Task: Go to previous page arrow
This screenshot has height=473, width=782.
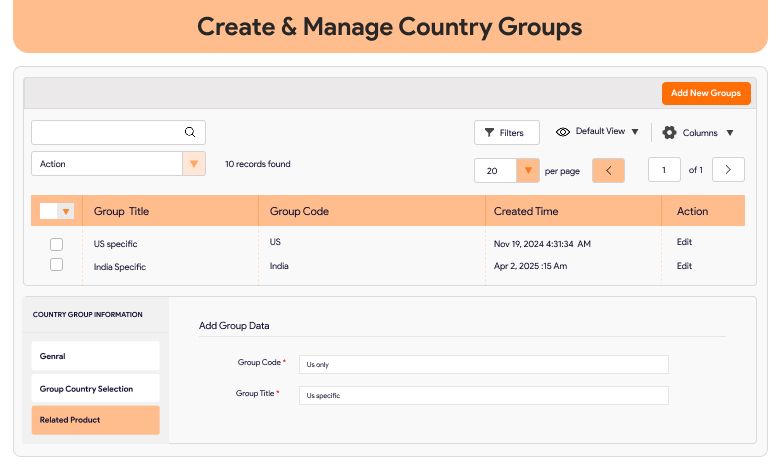Action: point(608,170)
